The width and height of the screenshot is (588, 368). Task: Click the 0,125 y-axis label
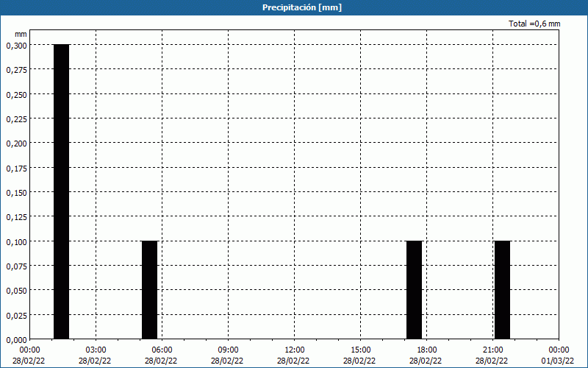16,217
